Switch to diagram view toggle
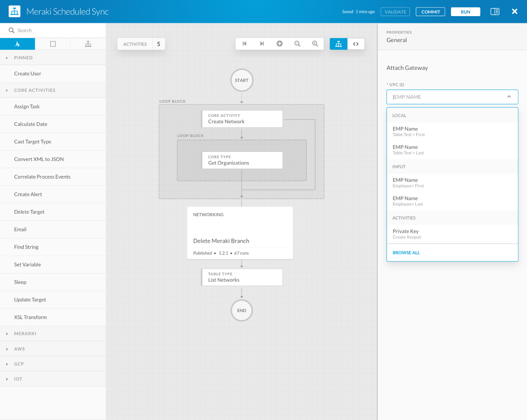 tap(338, 44)
